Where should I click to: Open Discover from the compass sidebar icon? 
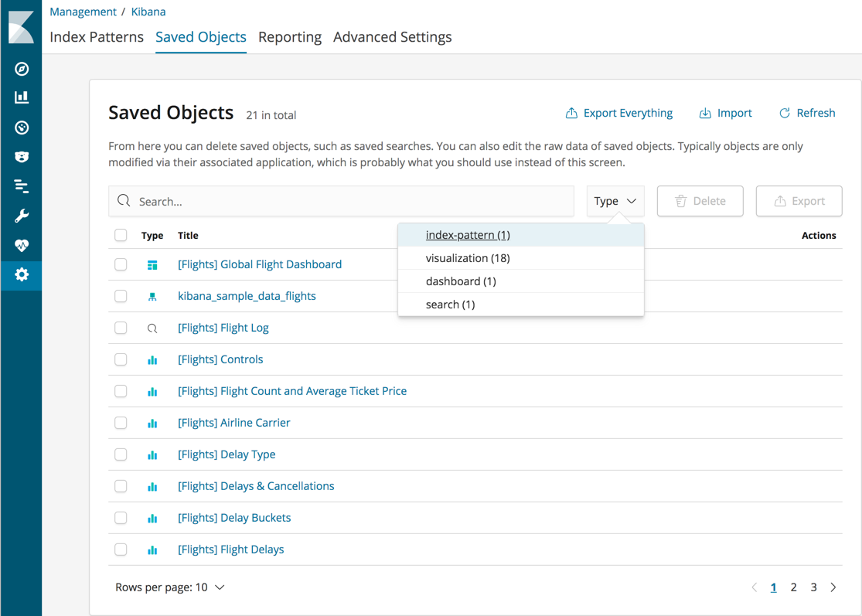click(22, 69)
